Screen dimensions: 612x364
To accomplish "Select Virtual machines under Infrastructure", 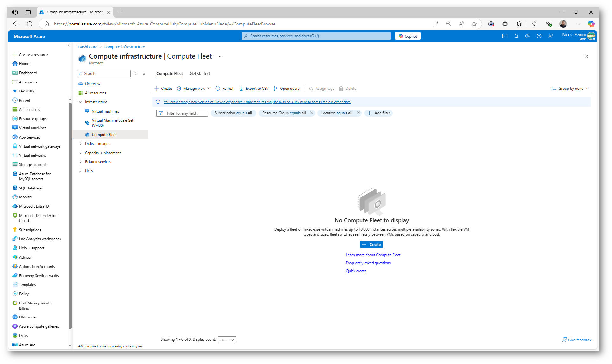I will point(105,111).
